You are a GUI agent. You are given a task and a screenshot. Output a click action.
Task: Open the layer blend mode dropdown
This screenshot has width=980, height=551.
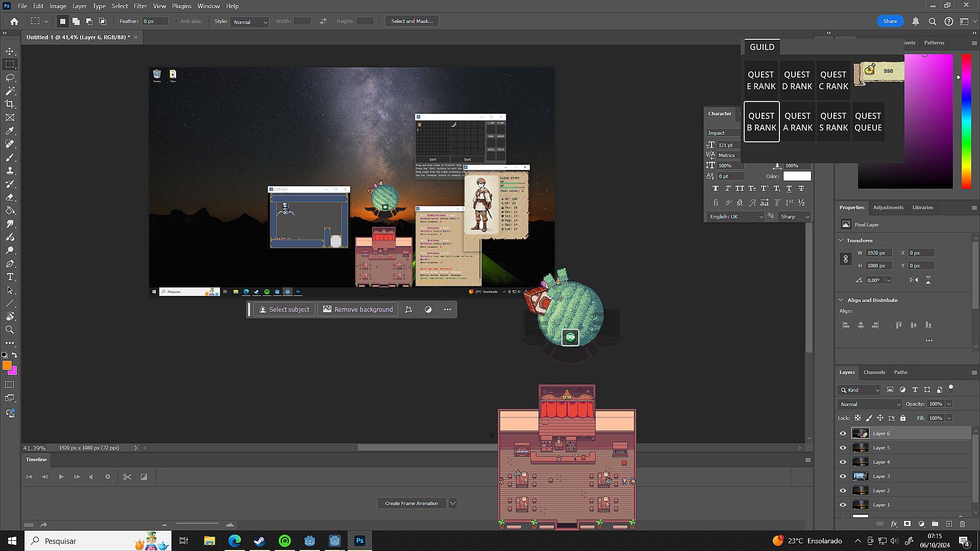(869, 404)
